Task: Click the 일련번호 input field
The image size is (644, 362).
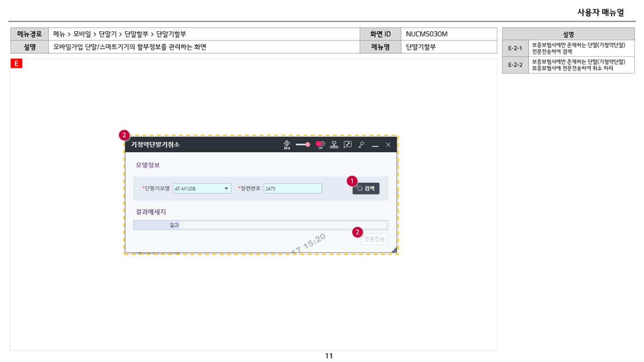Action: tap(293, 188)
